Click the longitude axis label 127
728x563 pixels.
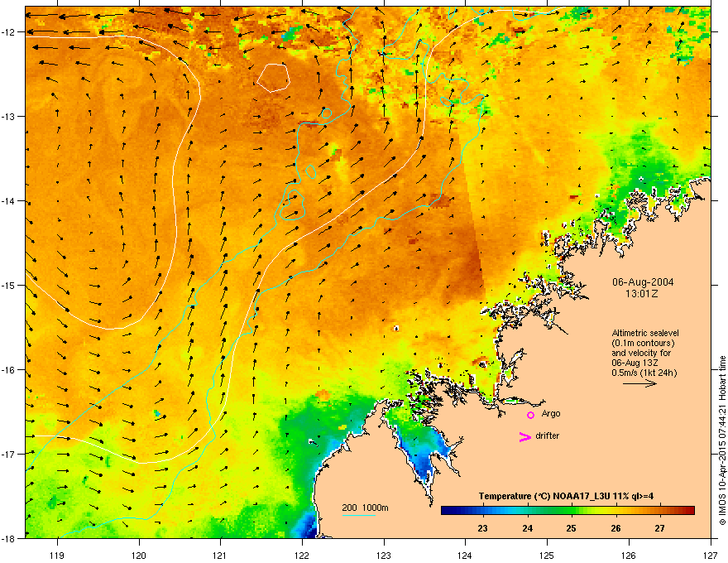point(711,555)
